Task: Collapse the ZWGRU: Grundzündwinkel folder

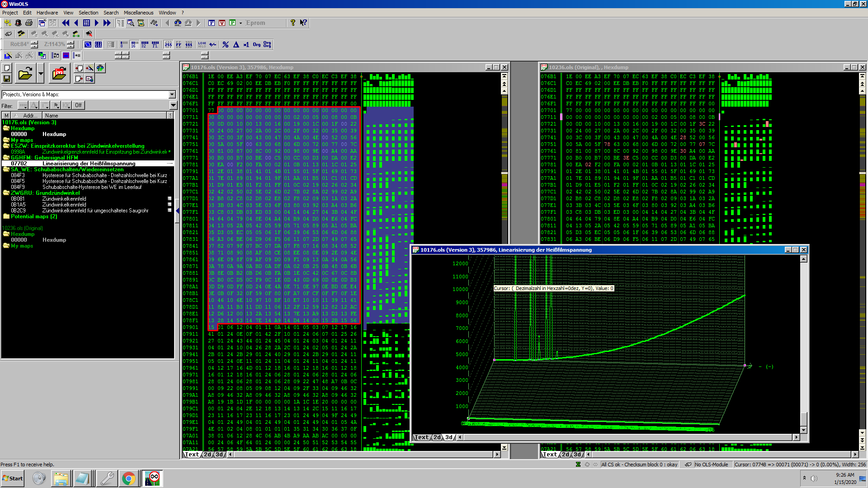Action: tap(6, 193)
